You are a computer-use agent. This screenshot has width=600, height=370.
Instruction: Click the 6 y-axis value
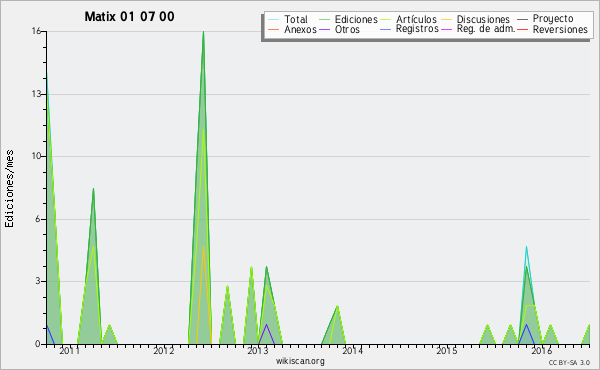coord(38,219)
